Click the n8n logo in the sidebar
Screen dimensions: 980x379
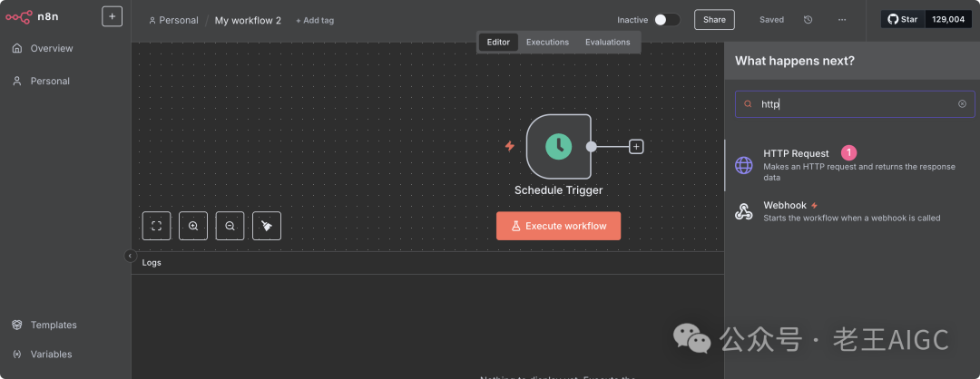click(x=32, y=17)
